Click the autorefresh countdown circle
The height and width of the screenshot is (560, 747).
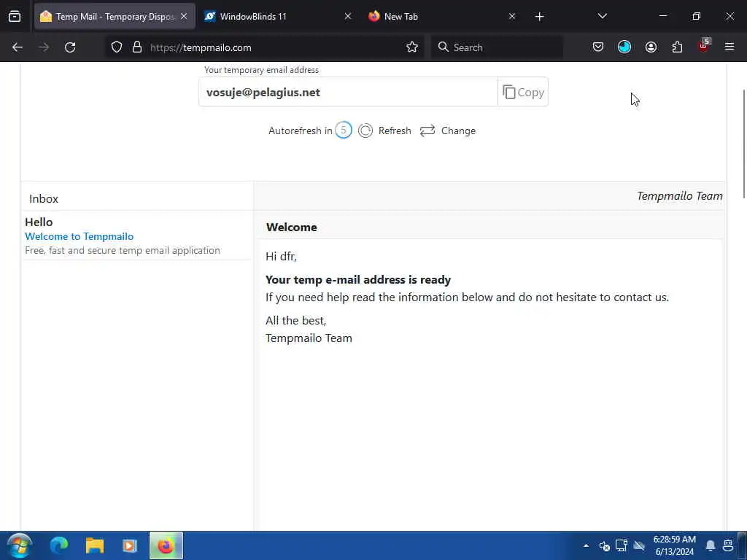pyautogui.click(x=343, y=130)
